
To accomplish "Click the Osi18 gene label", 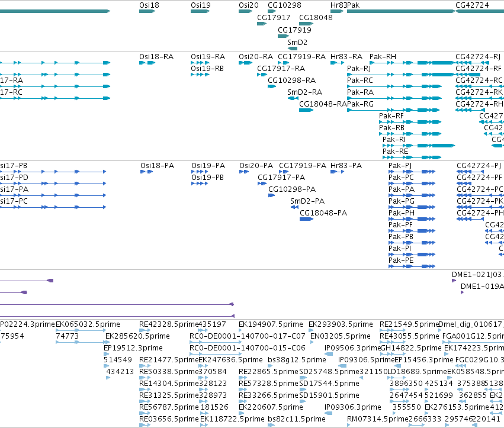I will pyautogui.click(x=149, y=5).
